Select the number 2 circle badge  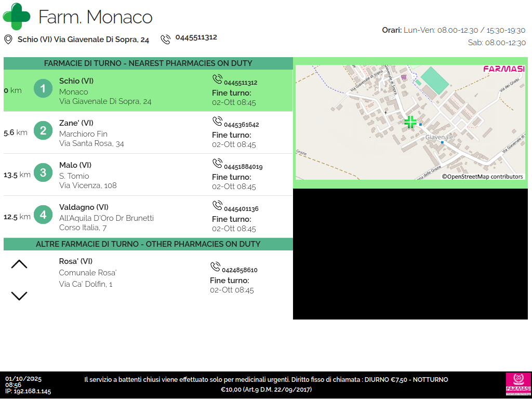click(x=43, y=130)
